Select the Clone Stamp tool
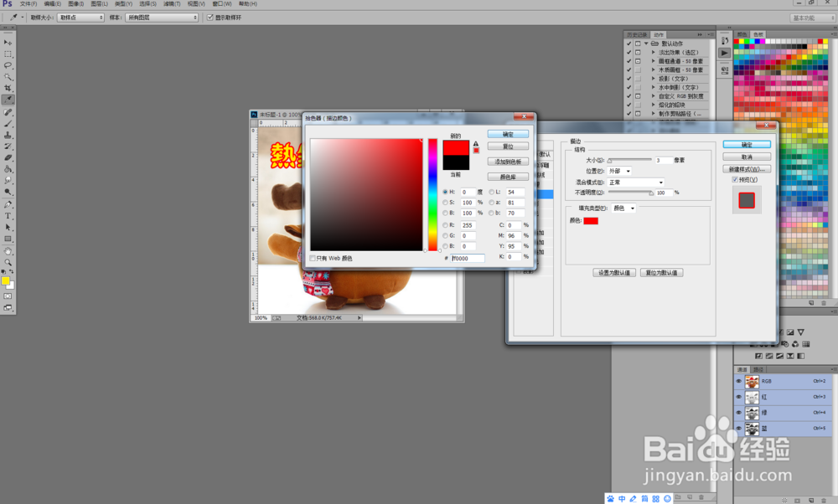The height and width of the screenshot is (504, 838). point(8,135)
